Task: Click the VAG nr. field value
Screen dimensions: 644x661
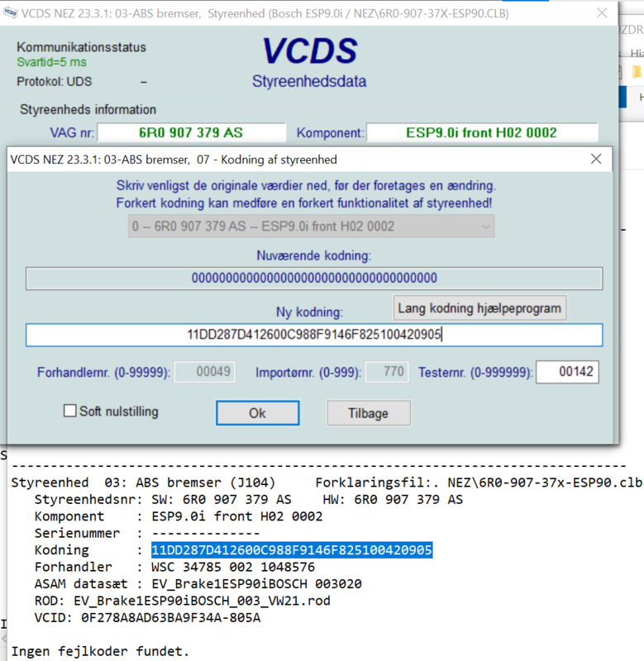Action: [x=192, y=132]
